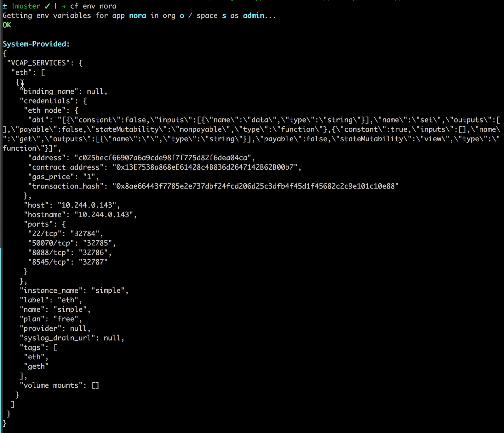The image size is (504, 433).
Task: Click the host IP value 10.244.0.143
Action: coord(87,205)
